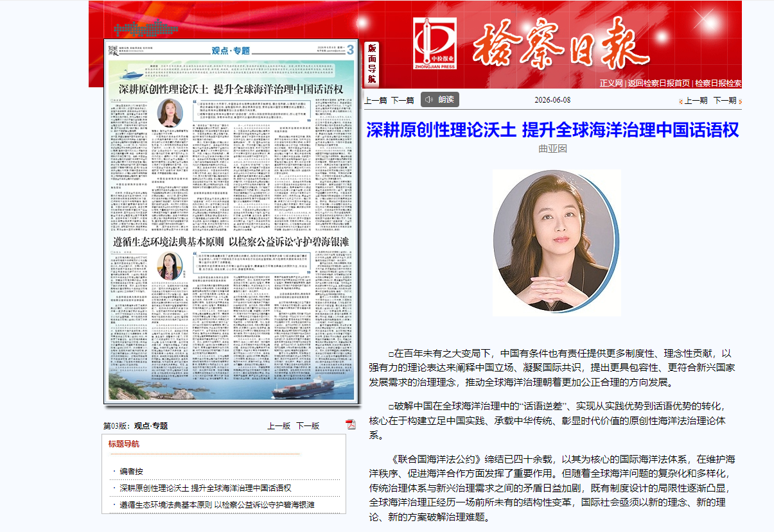Click the 朗读 speaker button
The image size is (774, 532).
(440, 99)
